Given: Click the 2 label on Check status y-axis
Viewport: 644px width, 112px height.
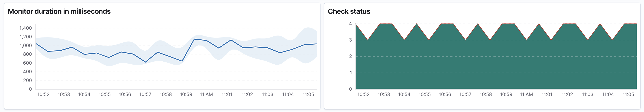Looking at the screenshot, I should 350,56.
